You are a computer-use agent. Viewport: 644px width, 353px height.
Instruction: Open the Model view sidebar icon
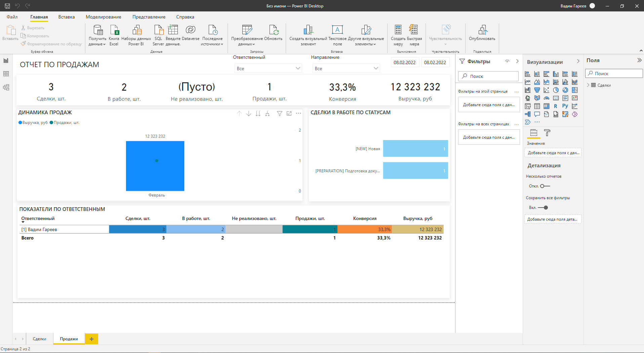6,87
